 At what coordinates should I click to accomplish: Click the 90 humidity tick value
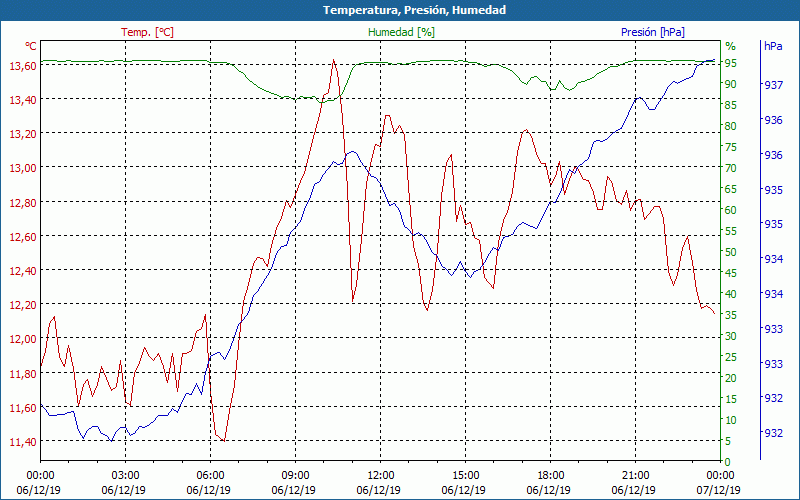(731, 84)
